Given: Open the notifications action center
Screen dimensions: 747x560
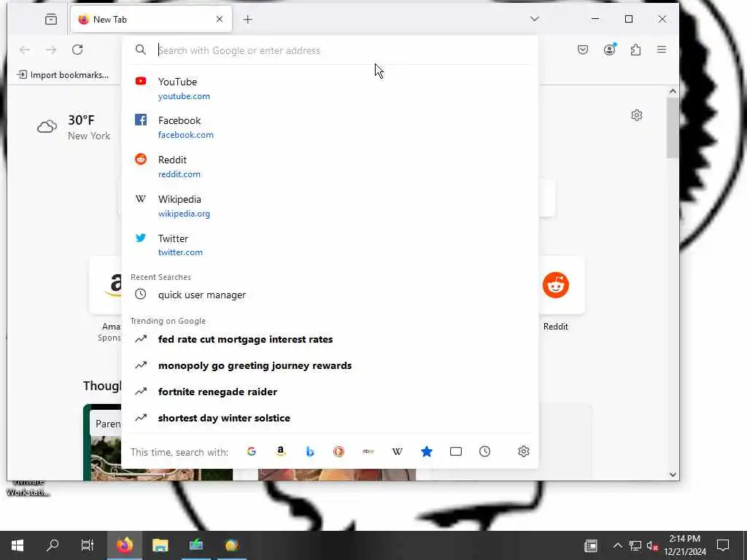Looking at the screenshot, I should [723, 545].
